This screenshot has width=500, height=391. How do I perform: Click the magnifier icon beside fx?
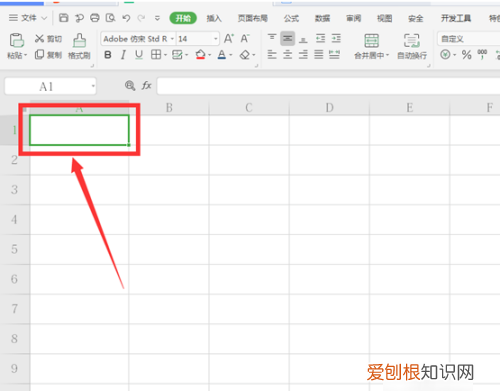click(130, 86)
